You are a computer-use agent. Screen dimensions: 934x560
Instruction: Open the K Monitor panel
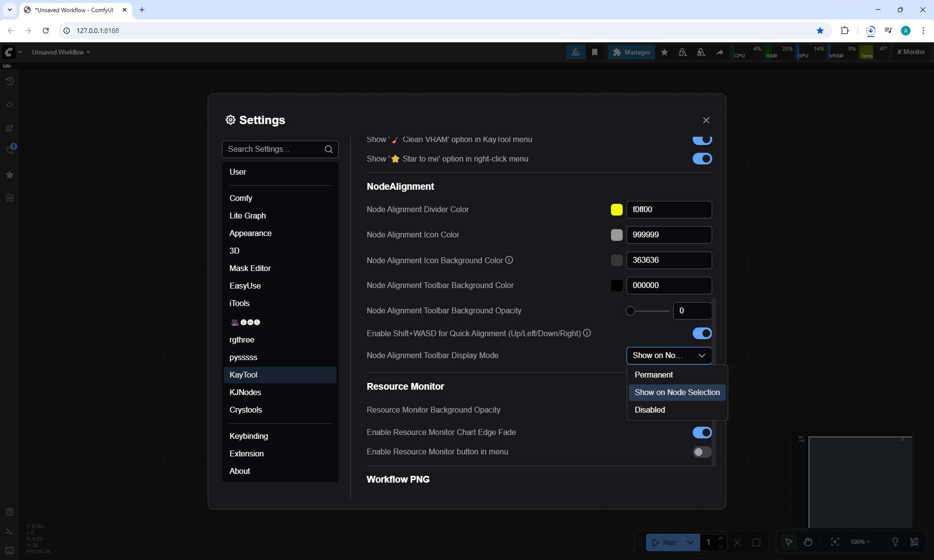tap(911, 52)
